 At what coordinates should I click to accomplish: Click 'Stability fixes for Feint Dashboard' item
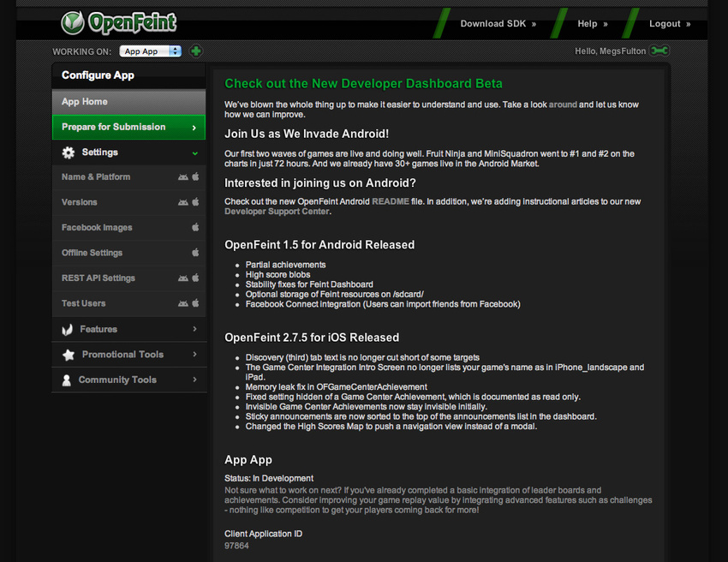click(309, 284)
